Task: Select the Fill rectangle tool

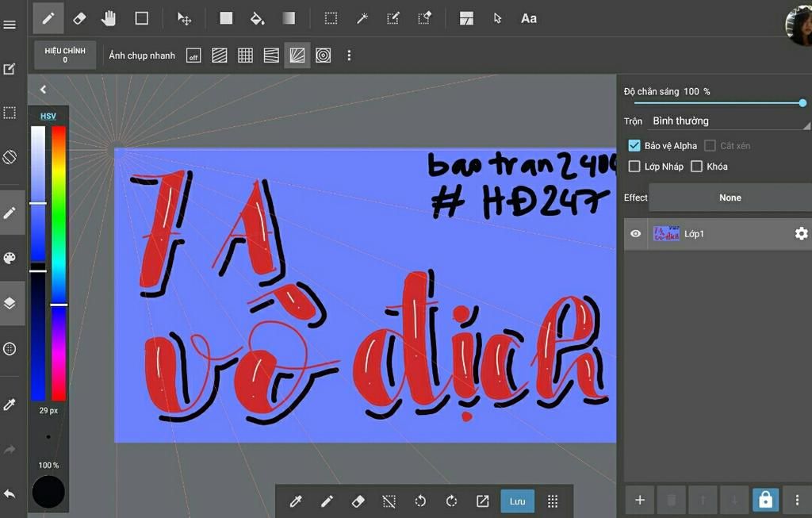Action: (226, 19)
